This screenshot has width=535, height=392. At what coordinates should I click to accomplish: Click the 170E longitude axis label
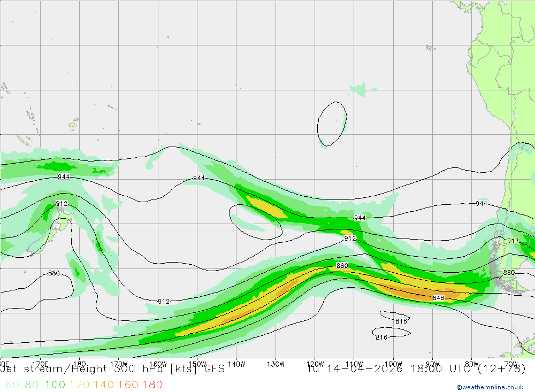pyautogui.click(x=40, y=364)
